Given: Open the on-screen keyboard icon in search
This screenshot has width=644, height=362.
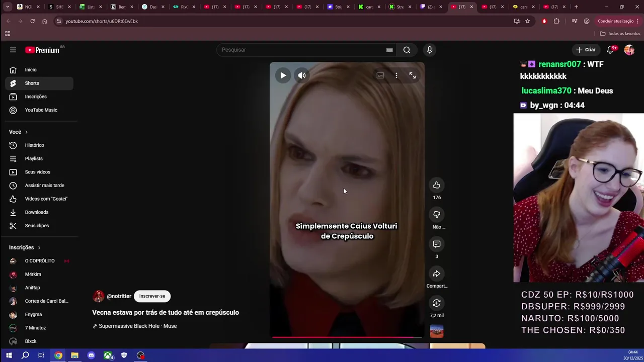Looking at the screenshot, I should (389, 50).
